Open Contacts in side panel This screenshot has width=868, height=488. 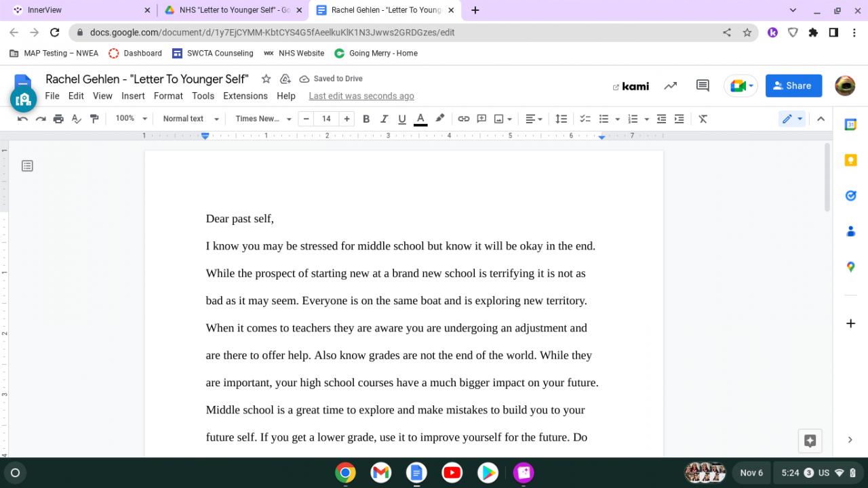point(850,232)
